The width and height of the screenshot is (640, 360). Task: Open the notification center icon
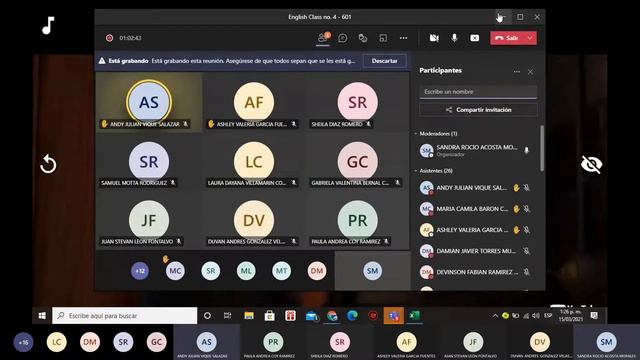pos(594,316)
